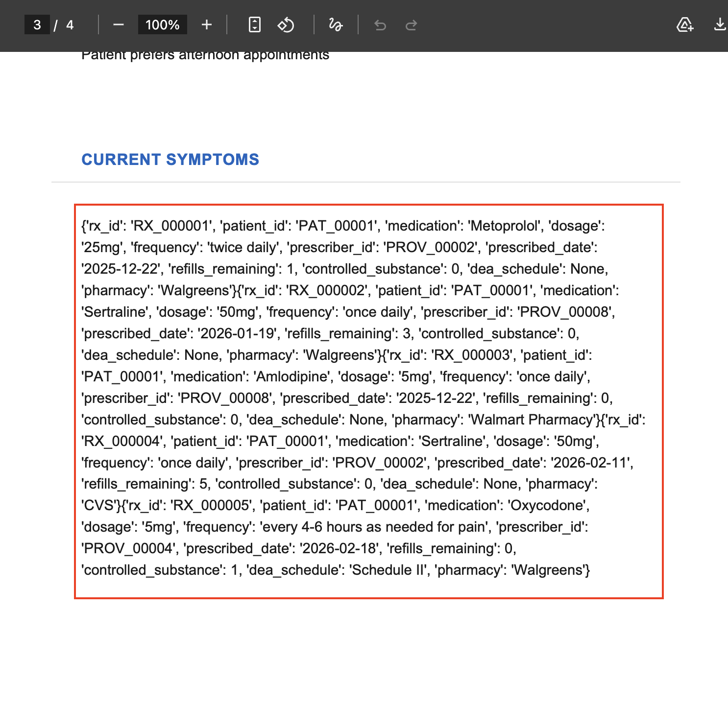Open the AI summarize feature
The image size is (728, 705).
pos(685,25)
